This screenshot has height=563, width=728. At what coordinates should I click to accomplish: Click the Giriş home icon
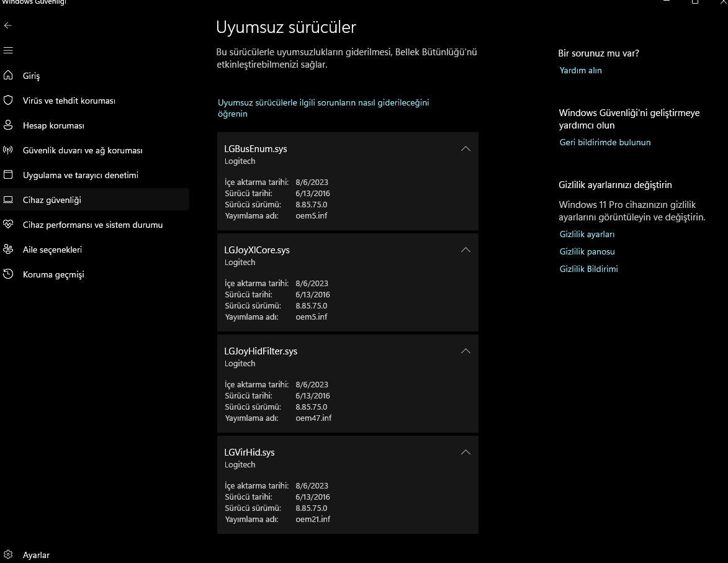(x=8, y=76)
